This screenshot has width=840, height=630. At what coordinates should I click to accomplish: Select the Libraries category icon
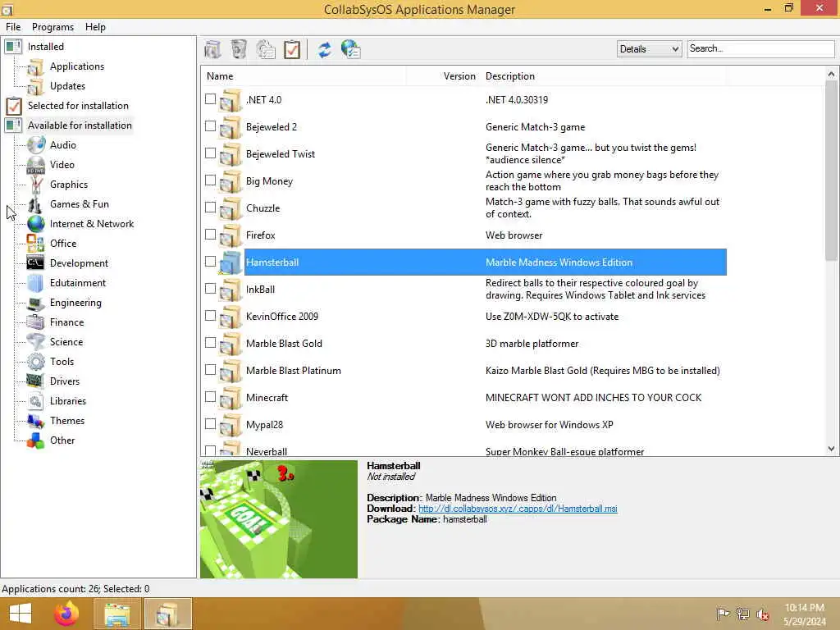36,400
